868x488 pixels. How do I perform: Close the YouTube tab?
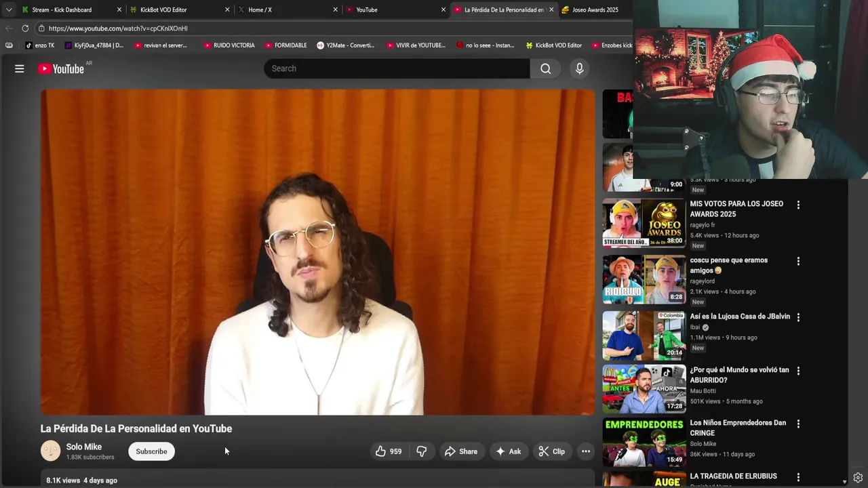click(443, 9)
